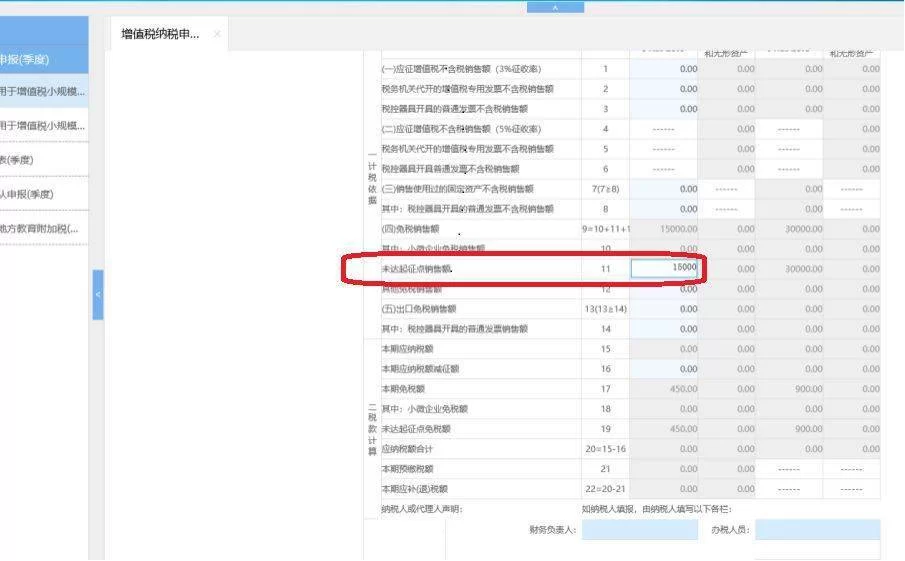The height and width of the screenshot is (561, 905).
Task: Select the 申报(季度) header in sidebar
Action: pos(40,60)
